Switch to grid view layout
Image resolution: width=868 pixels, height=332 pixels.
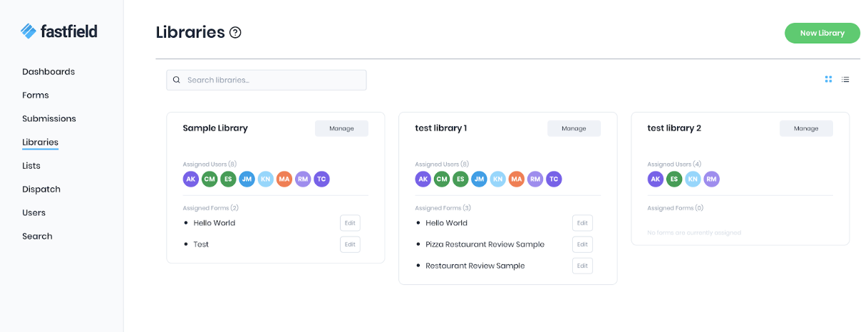coord(828,79)
